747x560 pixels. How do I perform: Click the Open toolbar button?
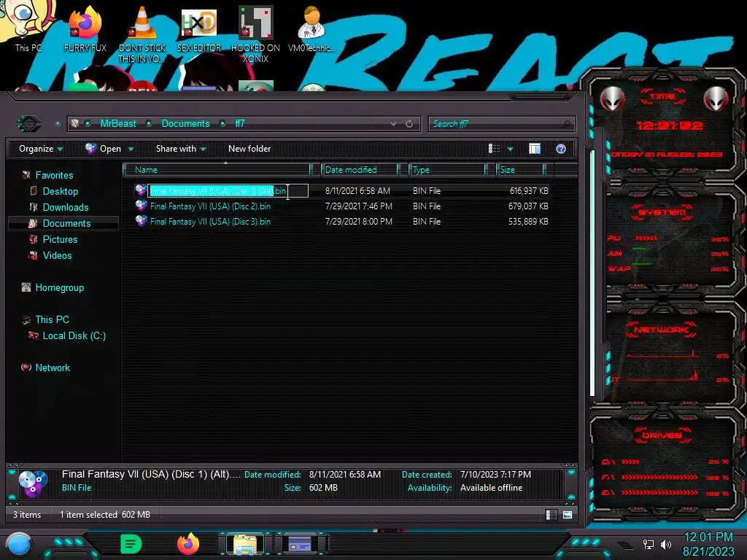[x=104, y=149]
